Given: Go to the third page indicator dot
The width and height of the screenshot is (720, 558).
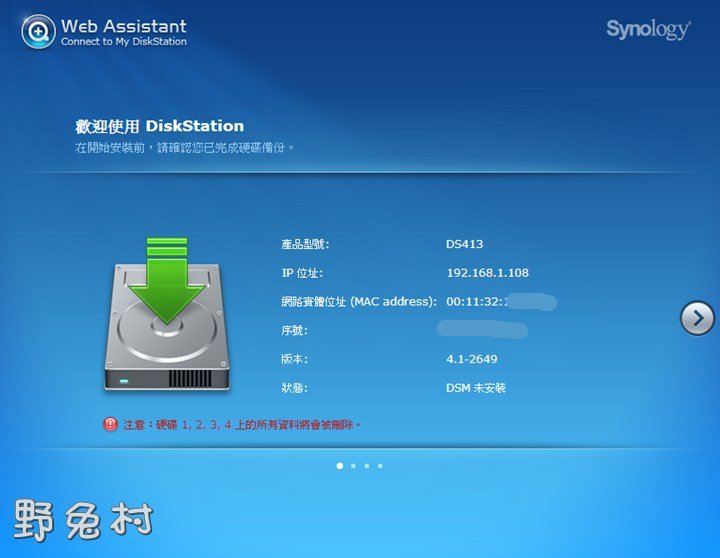Looking at the screenshot, I should (x=366, y=466).
